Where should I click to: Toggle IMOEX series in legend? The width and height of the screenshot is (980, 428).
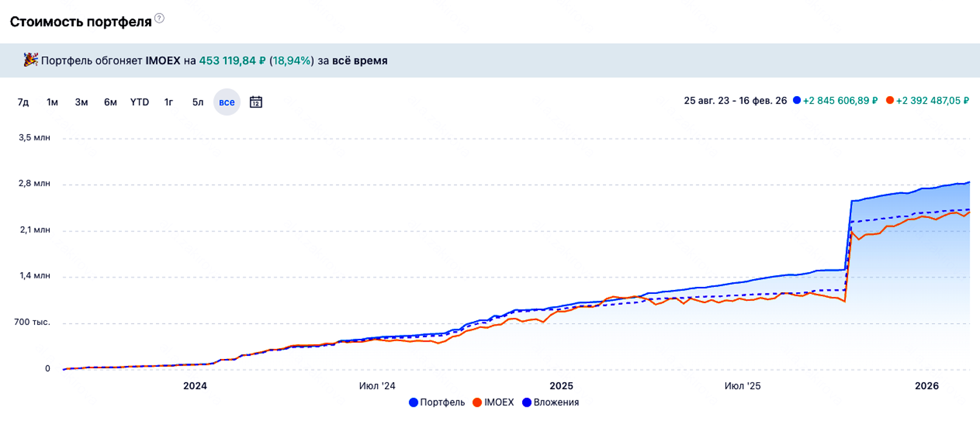[x=493, y=402]
